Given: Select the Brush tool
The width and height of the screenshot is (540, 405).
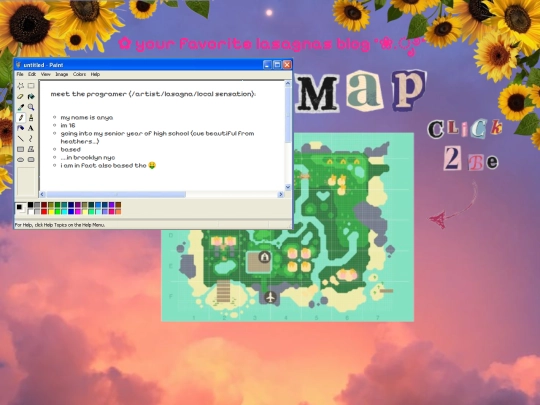Looking at the screenshot, I should tap(31, 117).
